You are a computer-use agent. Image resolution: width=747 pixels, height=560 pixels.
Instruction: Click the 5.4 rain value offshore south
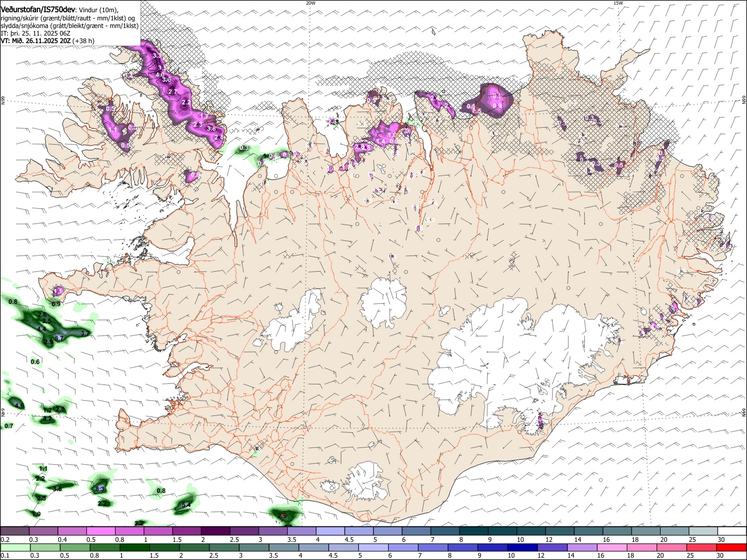186,505
